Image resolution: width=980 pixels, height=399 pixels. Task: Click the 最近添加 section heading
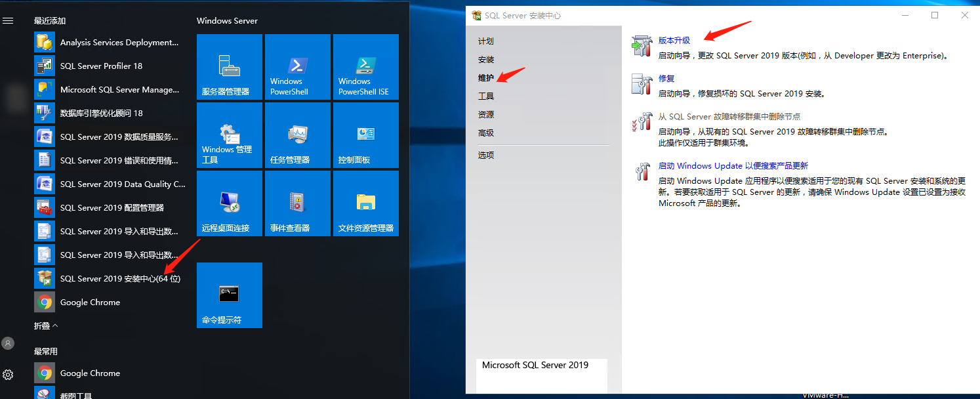pyautogui.click(x=50, y=21)
